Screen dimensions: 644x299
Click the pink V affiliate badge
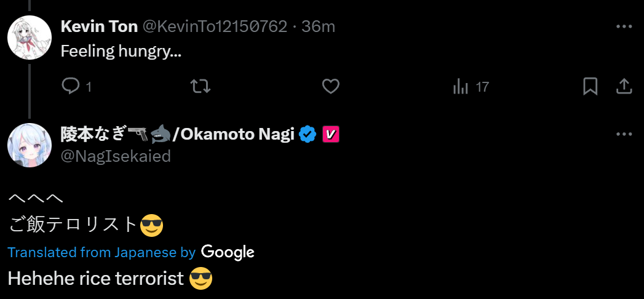pos(331,134)
